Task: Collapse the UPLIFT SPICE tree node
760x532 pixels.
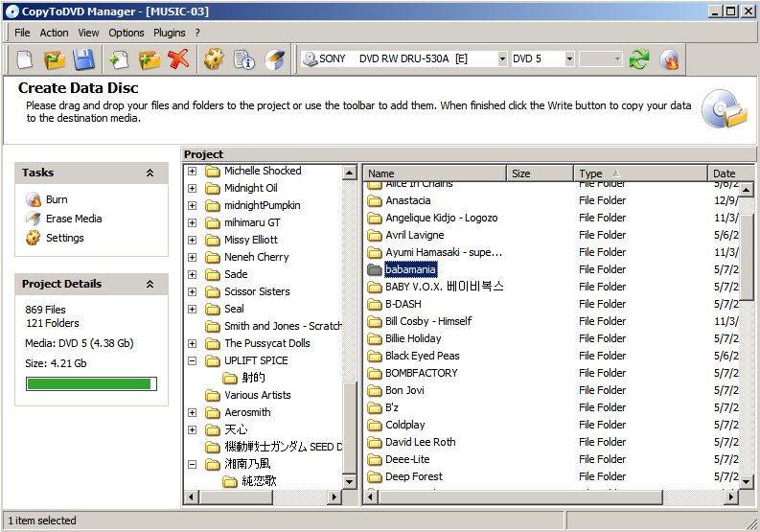Action: (193, 360)
